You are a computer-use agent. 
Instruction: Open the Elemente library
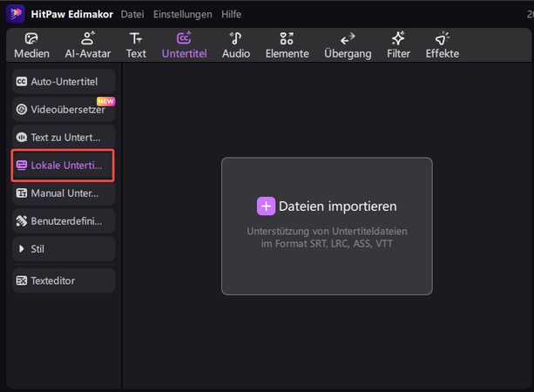point(287,45)
